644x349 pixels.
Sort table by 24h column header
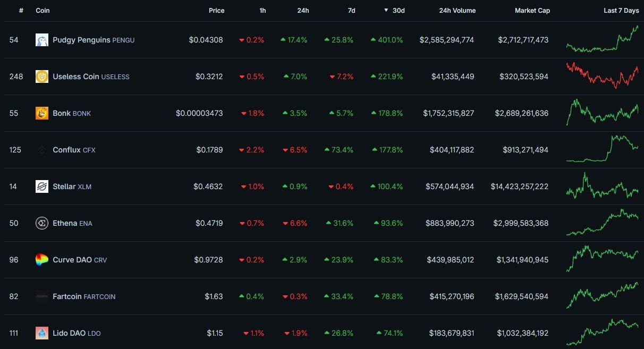click(303, 11)
